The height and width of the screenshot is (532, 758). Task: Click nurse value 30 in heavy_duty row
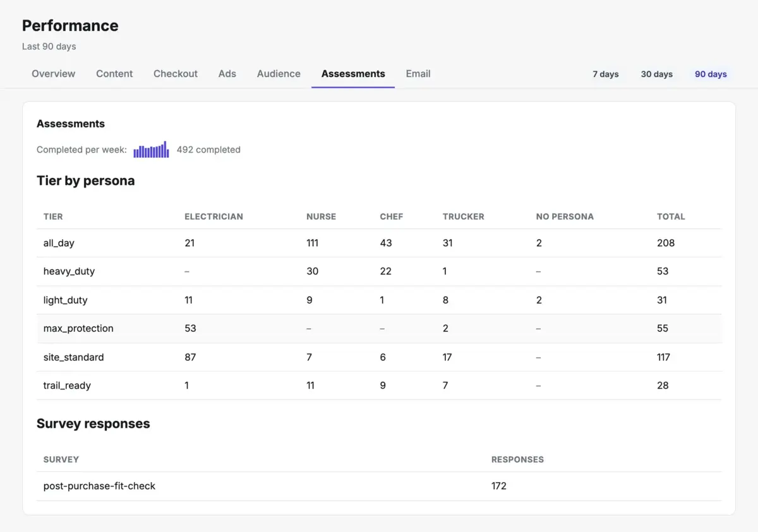click(312, 271)
